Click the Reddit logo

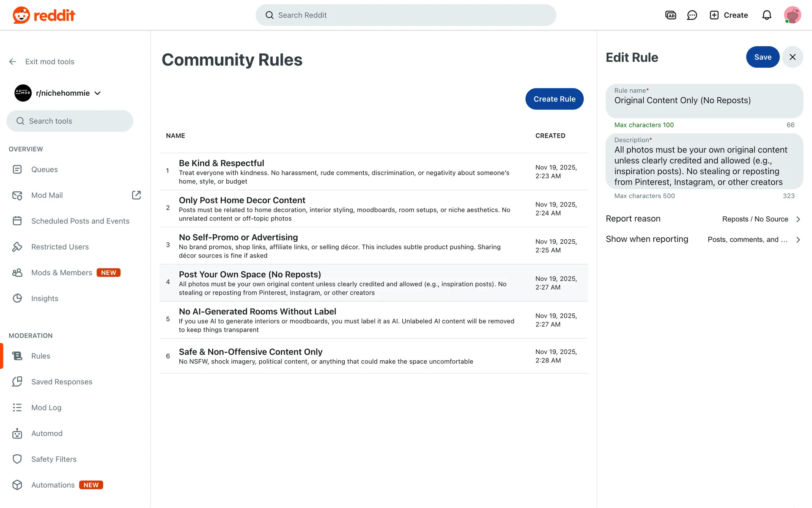click(44, 15)
